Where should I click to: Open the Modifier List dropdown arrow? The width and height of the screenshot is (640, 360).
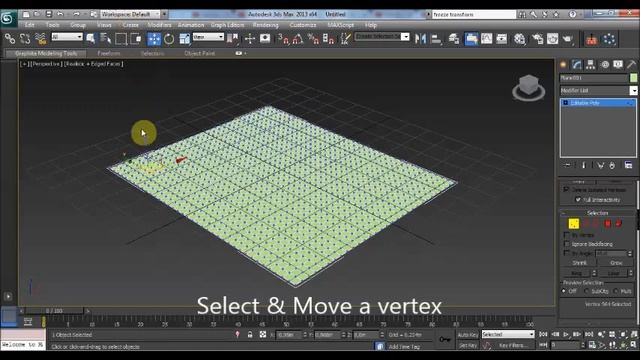pos(633,91)
